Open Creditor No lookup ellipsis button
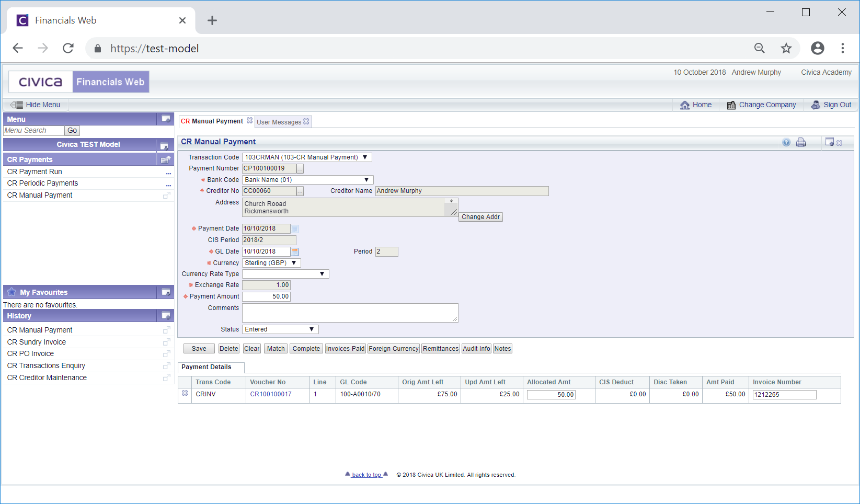 pyautogui.click(x=300, y=191)
